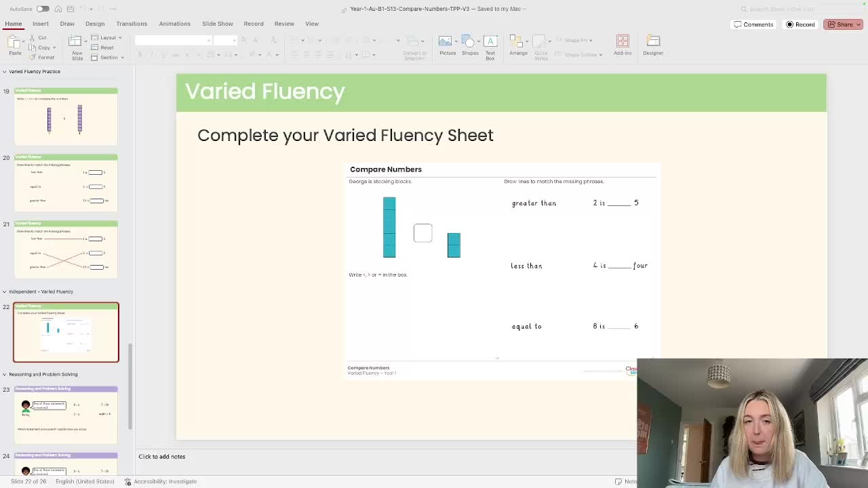Add a New Slide
868x488 pixels.
pos(77,46)
